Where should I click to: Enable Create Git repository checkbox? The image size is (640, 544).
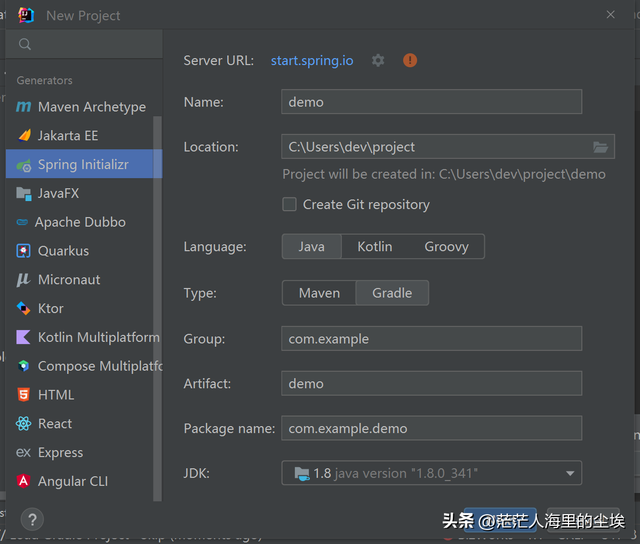click(289, 204)
